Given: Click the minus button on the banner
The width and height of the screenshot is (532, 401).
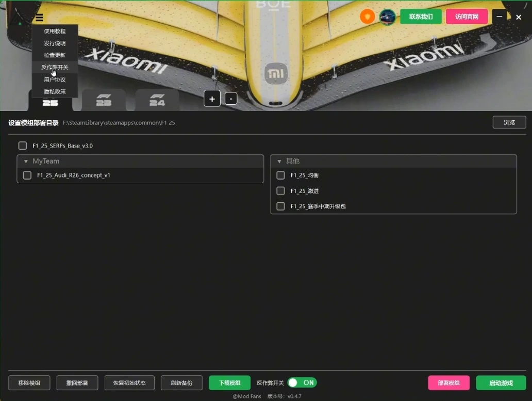Looking at the screenshot, I should [231, 99].
